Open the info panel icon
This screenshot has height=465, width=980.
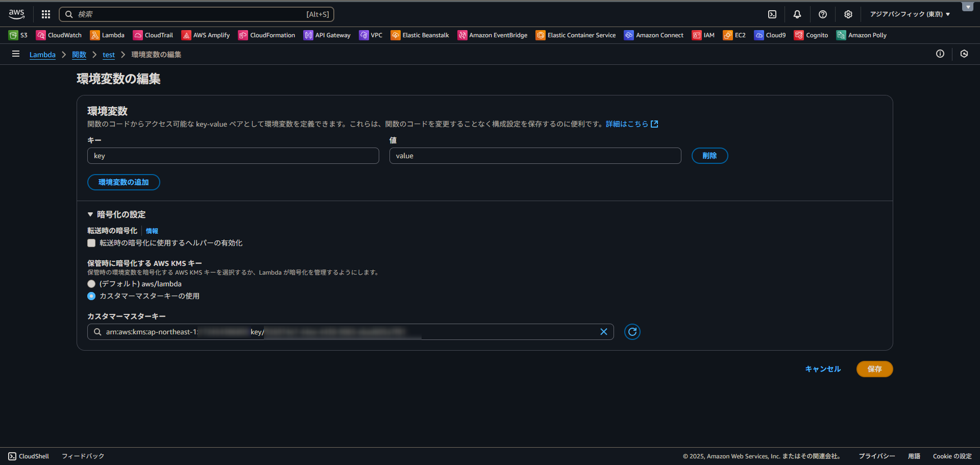[940, 54]
